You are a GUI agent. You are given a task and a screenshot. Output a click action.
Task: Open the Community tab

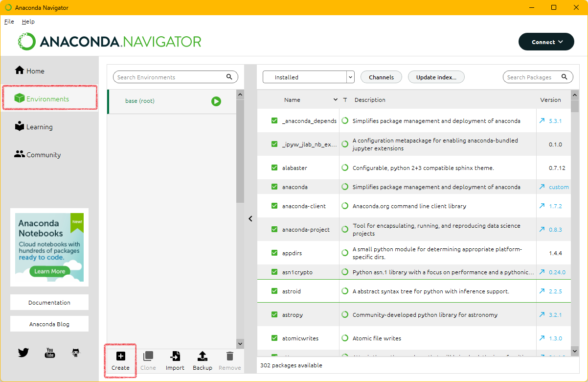(x=49, y=154)
